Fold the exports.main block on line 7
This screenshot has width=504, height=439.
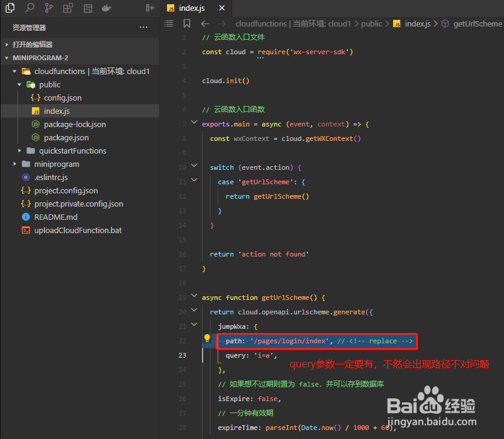194,122
